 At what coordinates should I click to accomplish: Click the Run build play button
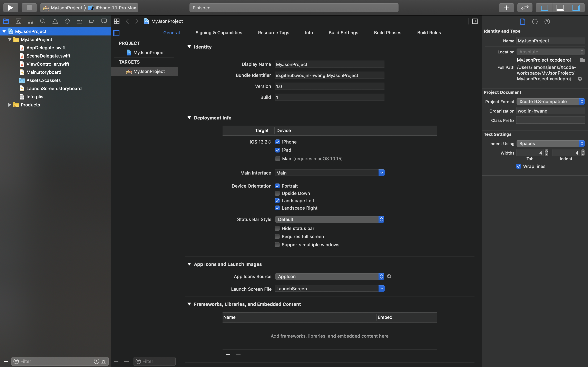coord(10,8)
